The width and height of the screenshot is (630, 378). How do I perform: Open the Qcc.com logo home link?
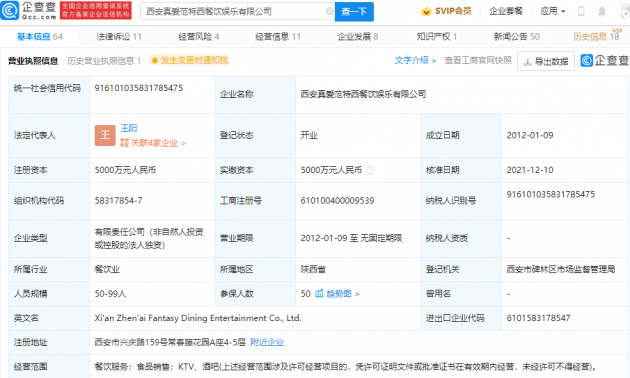pyautogui.click(x=28, y=11)
